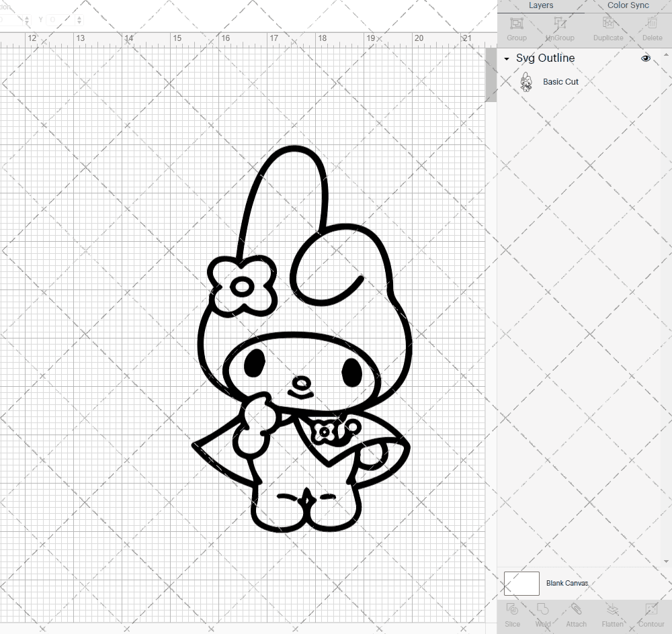672x634 pixels.
Task: Switch to the Color Sync tab
Action: click(x=628, y=5)
